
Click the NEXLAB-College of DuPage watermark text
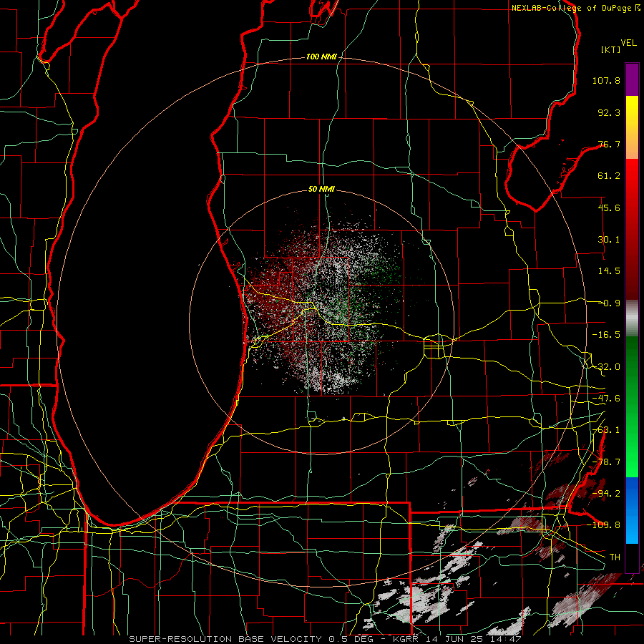pyautogui.click(x=571, y=8)
